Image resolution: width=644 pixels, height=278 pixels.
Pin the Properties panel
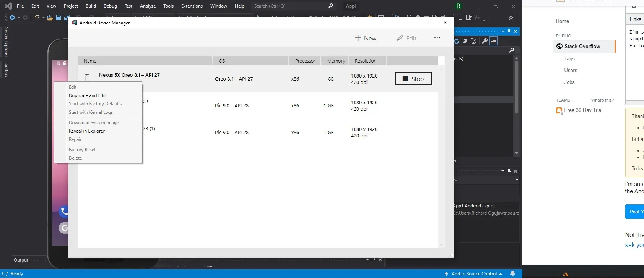pyautogui.click(x=509, y=171)
